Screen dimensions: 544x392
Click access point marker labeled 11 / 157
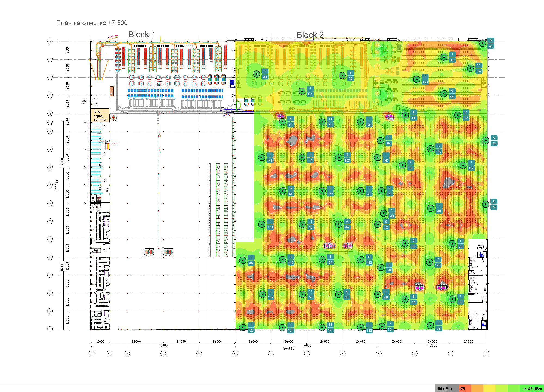pos(470,68)
